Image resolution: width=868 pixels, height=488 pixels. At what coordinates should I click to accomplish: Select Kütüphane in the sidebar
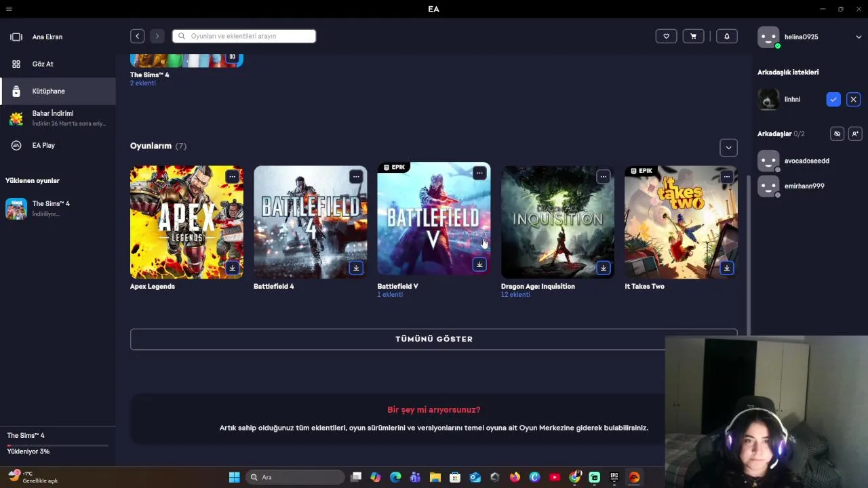[58, 91]
